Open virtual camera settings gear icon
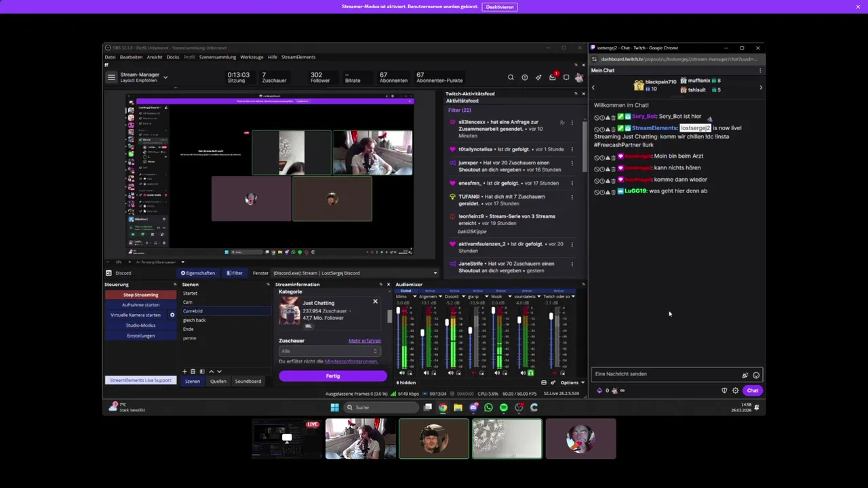 pos(172,315)
